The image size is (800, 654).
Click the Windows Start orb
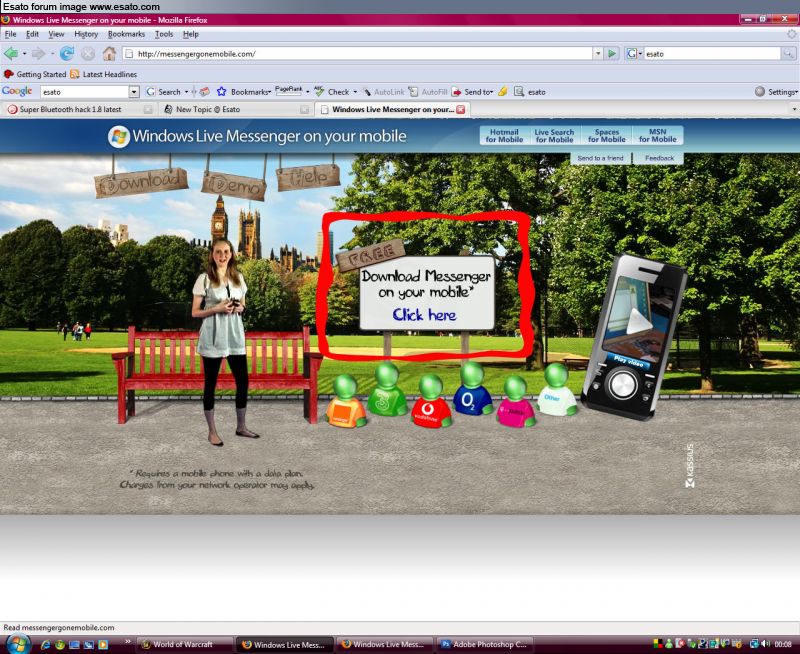click(19, 644)
